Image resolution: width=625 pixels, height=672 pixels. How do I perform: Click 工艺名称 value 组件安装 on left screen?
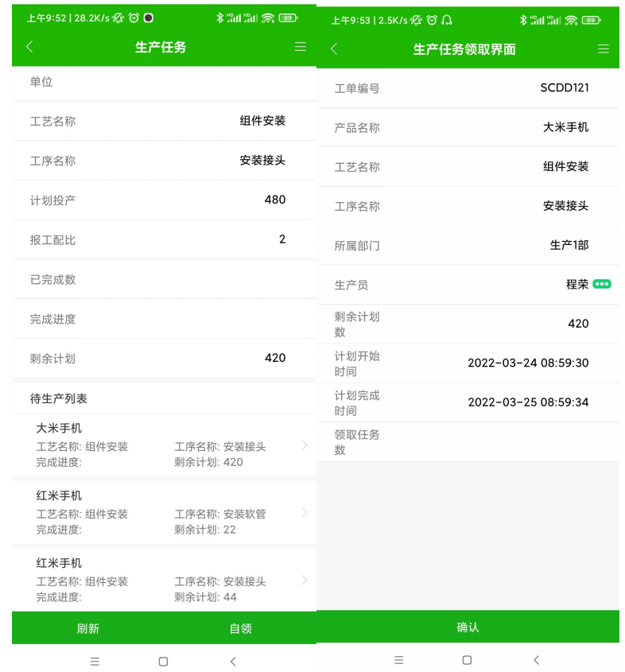pyautogui.click(x=262, y=121)
